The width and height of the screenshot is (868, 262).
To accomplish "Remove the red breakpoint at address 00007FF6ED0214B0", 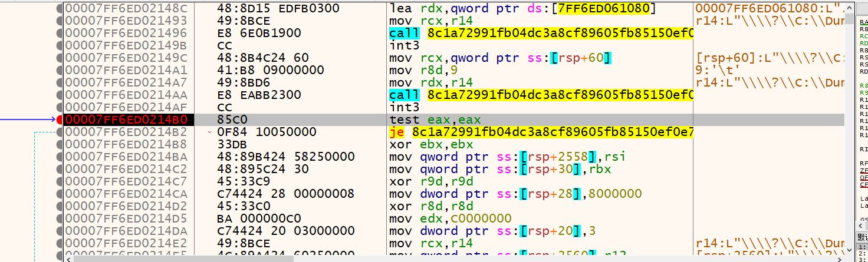I will pos(60,120).
